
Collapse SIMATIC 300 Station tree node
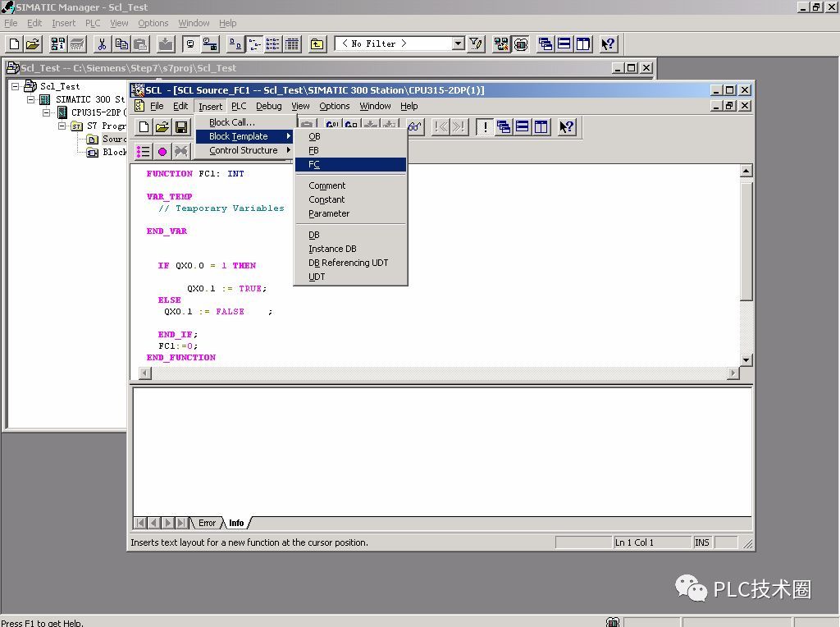point(31,99)
